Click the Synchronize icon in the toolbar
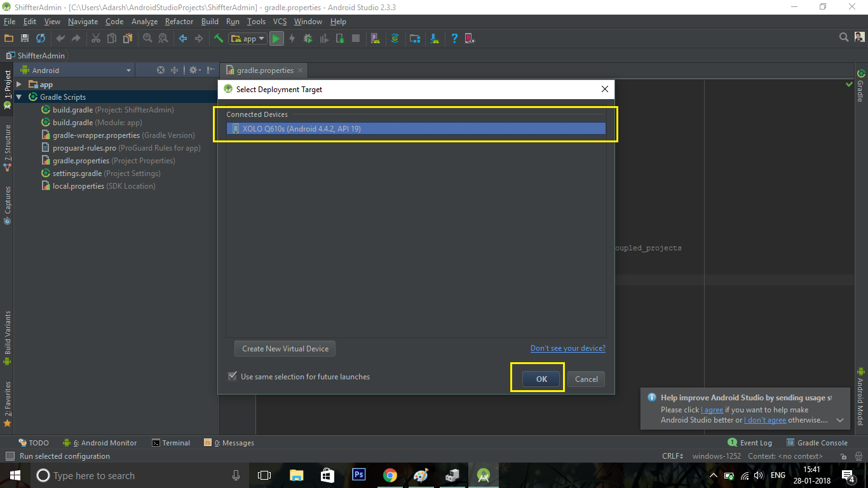Image resolution: width=868 pixels, height=488 pixels. click(x=41, y=39)
